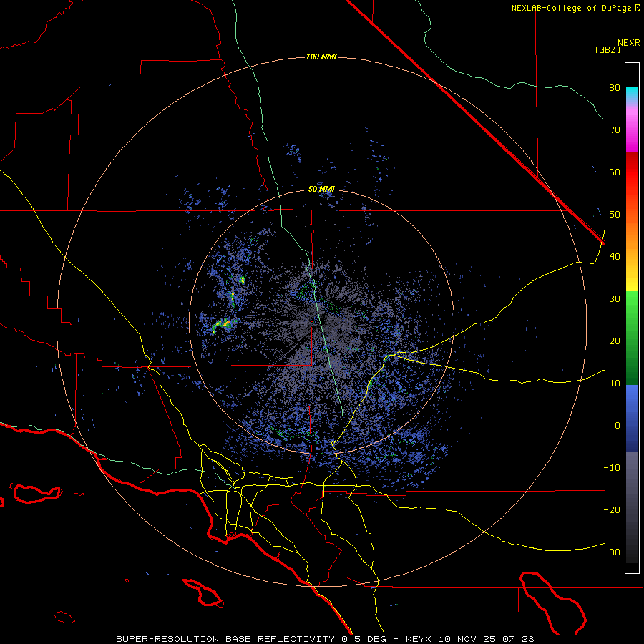Click the Super-Resolution Base Reflectivity caption

(326, 639)
